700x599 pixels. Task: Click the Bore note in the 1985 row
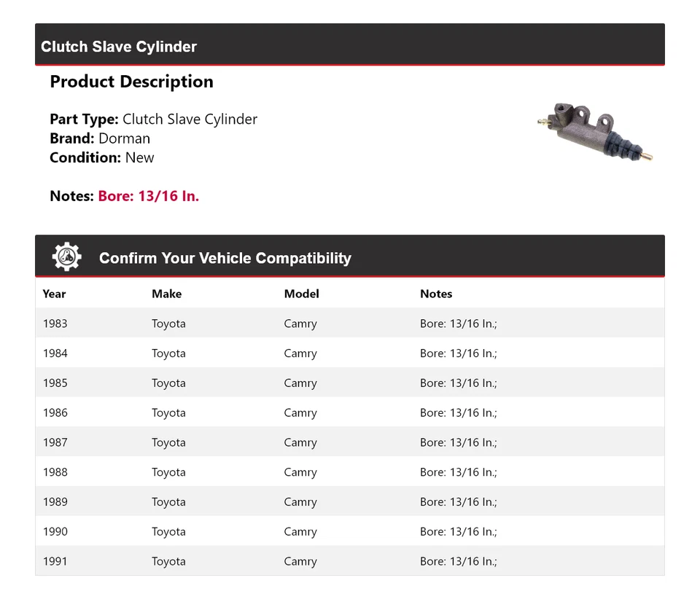[x=459, y=383]
